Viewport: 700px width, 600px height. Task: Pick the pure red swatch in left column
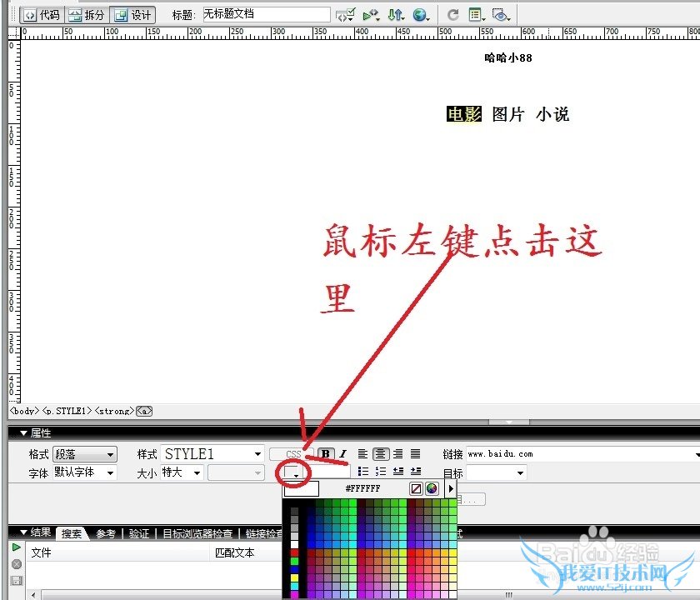click(294, 553)
